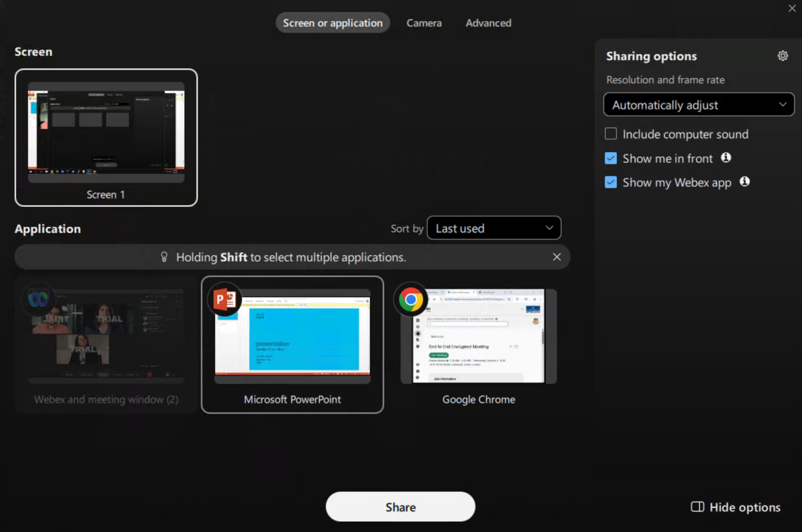
Task: Uncheck Show my Webex app
Action: [610, 182]
